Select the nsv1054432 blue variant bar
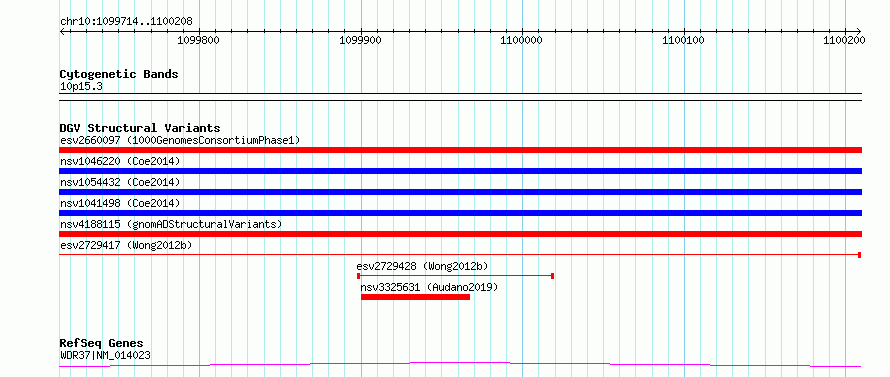Image resolution: width=890 pixels, height=377 pixels. pos(460,192)
